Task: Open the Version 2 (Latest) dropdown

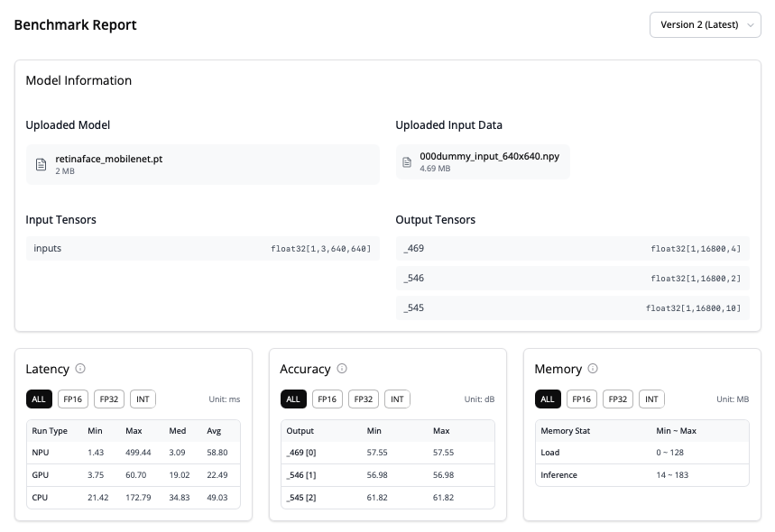Action: (x=705, y=25)
